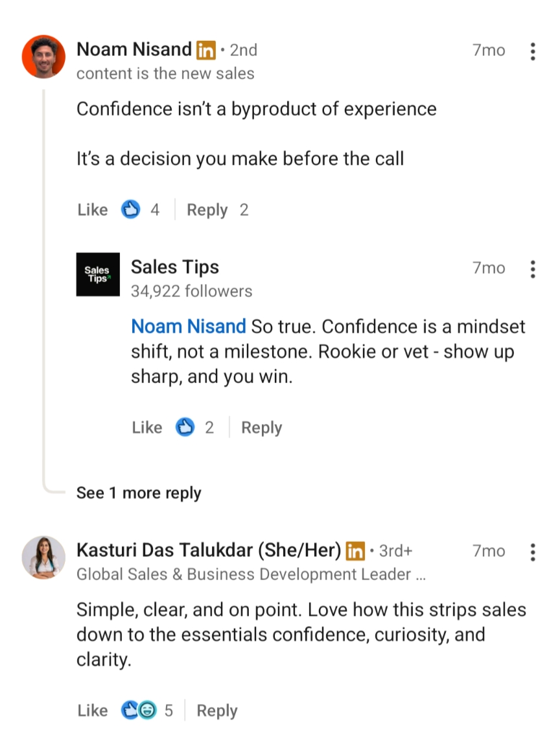Reply to Kasturi's comment
The image size is (560, 737).
pyautogui.click(x=217, y=710)
